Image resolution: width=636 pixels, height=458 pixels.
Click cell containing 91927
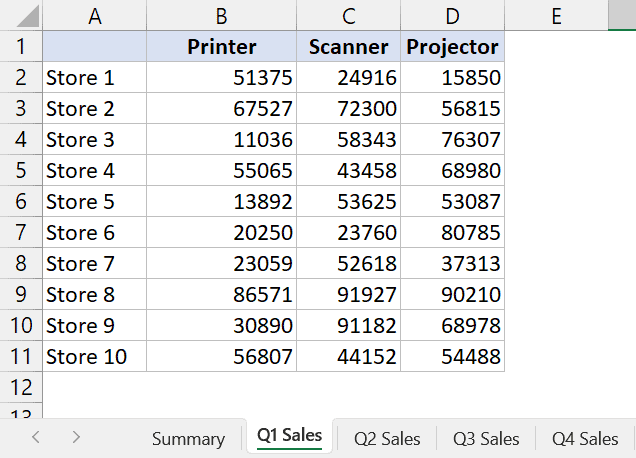point(348,295)
